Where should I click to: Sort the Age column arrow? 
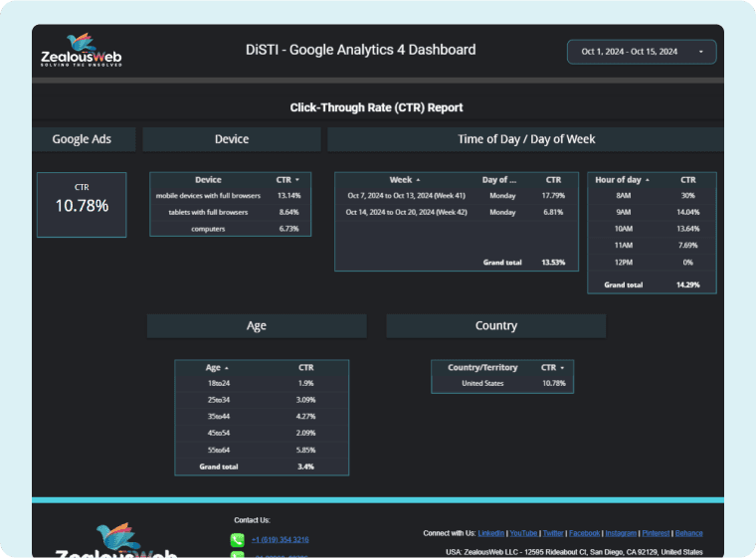(x=227, y=368)
